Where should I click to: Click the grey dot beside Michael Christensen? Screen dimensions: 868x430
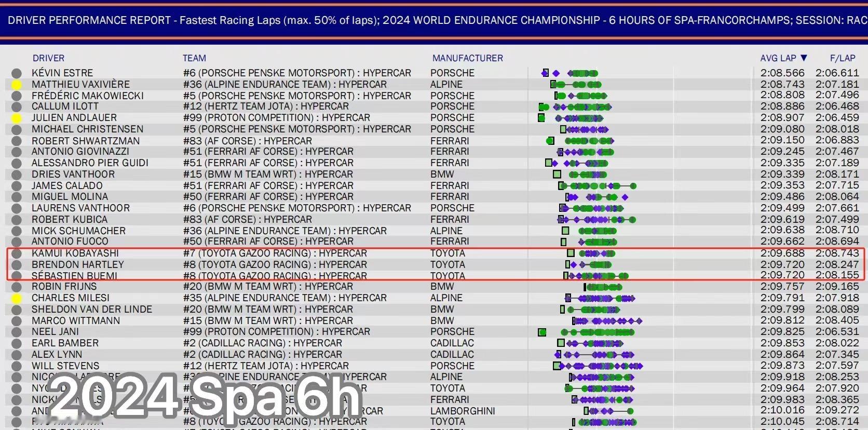click(x=17, y=130)
